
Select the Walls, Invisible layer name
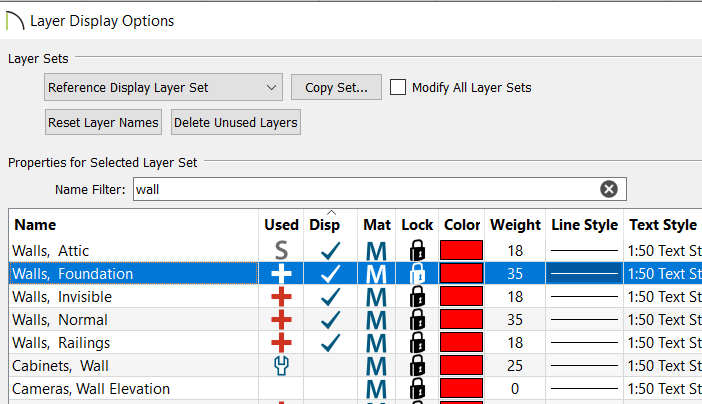[x=62, y=297]
